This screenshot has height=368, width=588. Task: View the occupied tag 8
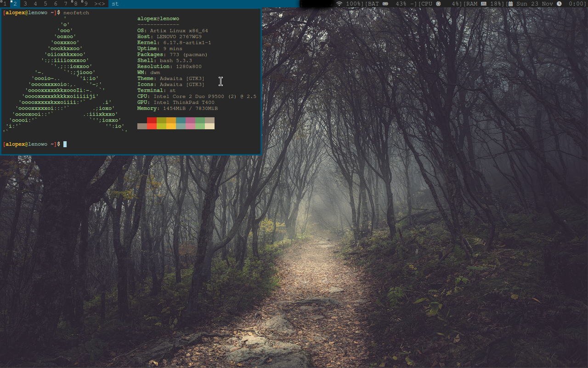(x=76, y=4)
